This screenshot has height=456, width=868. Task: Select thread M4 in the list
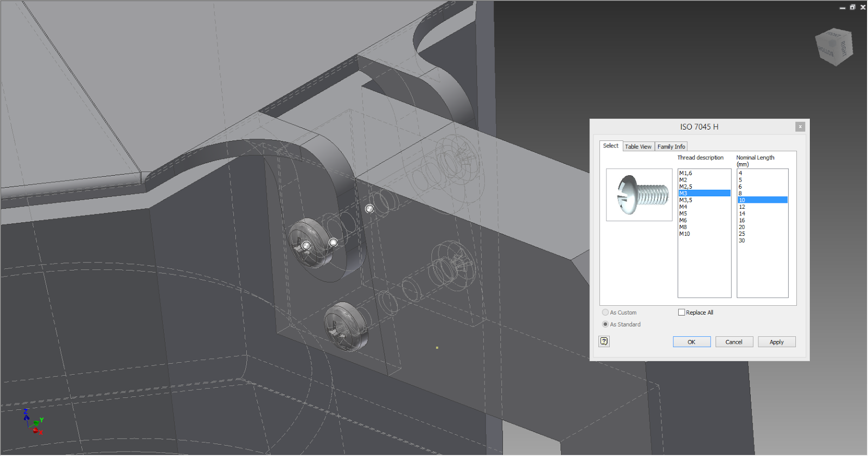pos(704,207)
